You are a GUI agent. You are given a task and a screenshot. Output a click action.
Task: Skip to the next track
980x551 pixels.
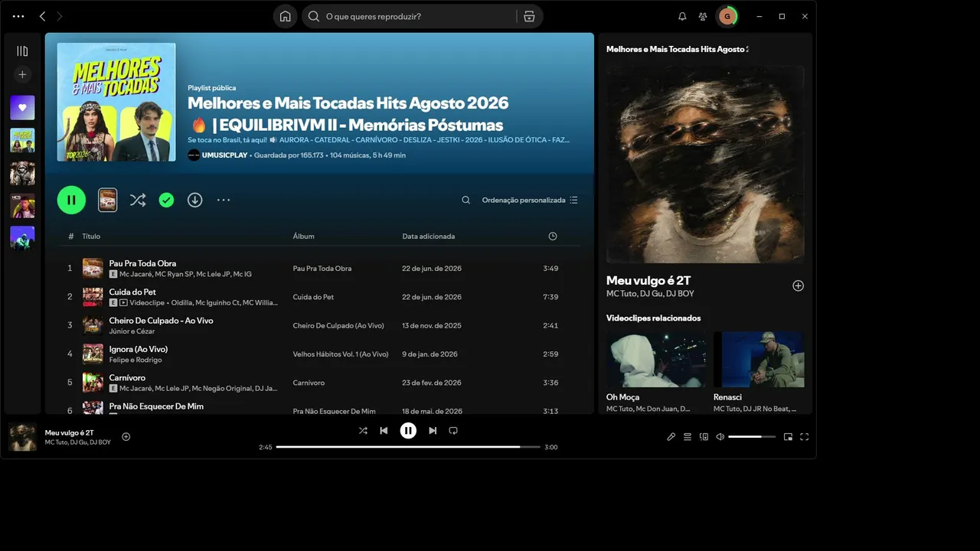pyautogui.click(x=433, y=431)
